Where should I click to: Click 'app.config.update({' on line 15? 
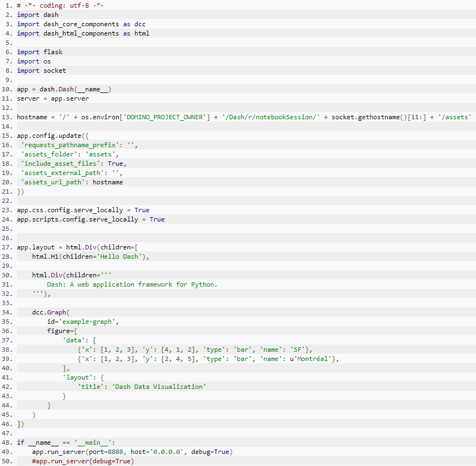point(53,136)
